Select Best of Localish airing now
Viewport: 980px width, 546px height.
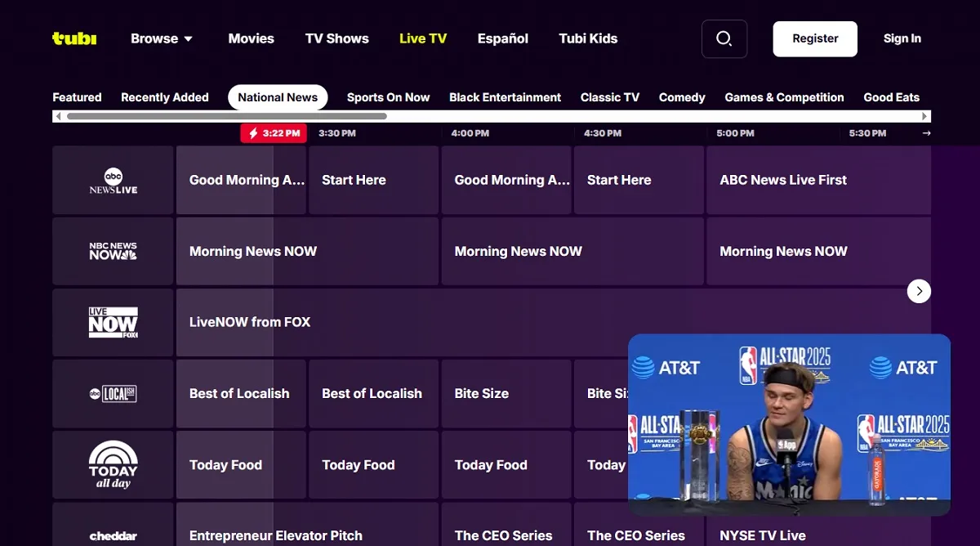[241, 393]
